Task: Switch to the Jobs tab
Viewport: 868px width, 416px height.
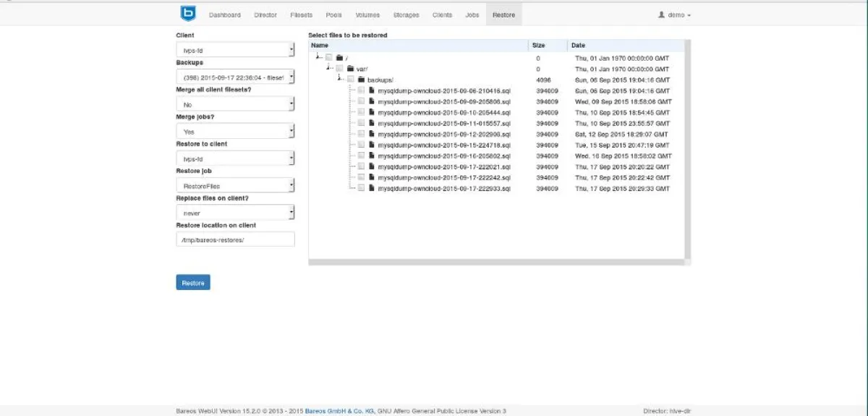Action: (x=472, y=14)
